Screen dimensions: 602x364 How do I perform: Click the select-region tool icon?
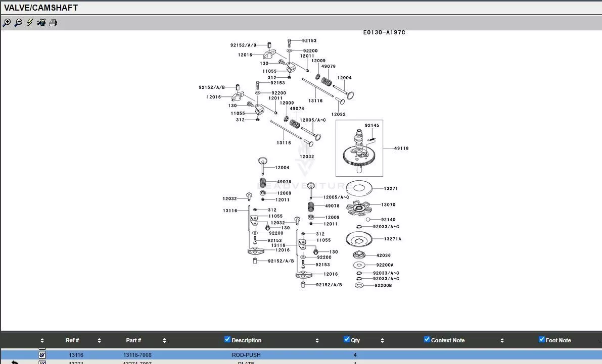41,23
